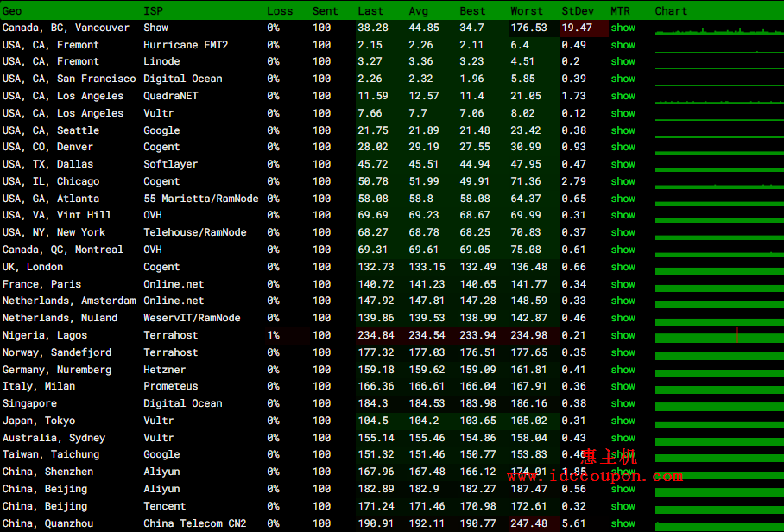Show MTR for Nuland WeservIT/RamNode
The image size is (784, 532).
pyautogui.click(x=623, y=318)
